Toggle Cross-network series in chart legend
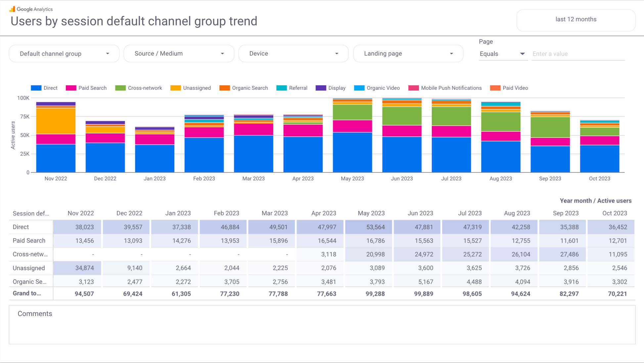This screenshot has width=644, height=363. (x=145, y=88)
